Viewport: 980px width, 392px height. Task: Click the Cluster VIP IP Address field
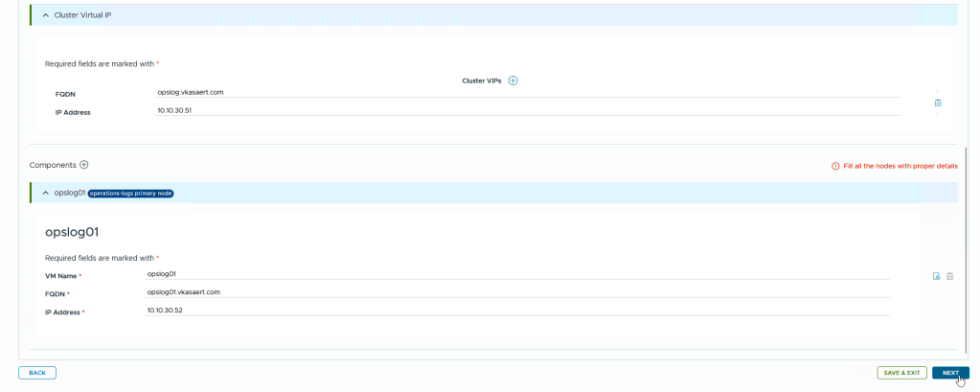tap(527, 111)
